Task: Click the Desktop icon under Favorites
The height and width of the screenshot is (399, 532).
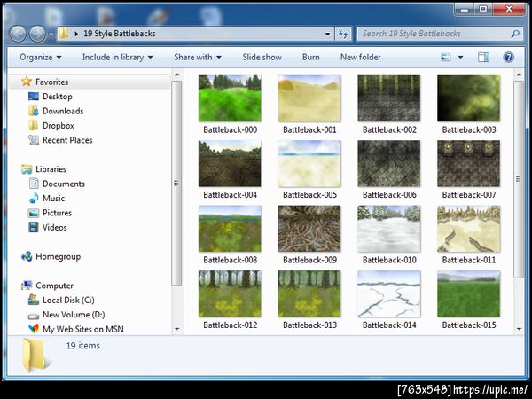Action: [34, 97]
